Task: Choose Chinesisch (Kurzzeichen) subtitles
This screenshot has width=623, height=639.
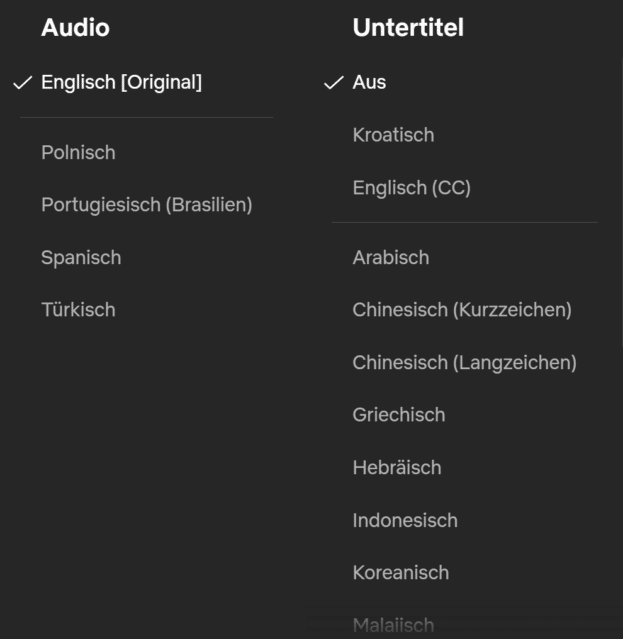Action: (461, 310)
